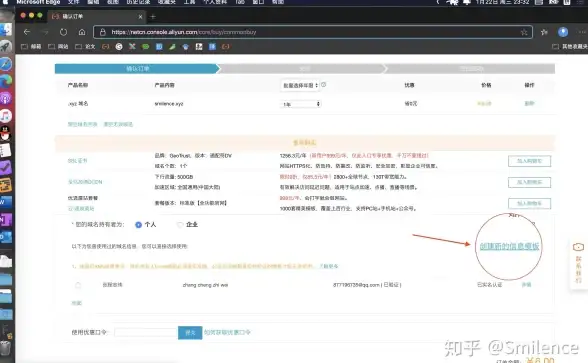Open the Google G bookmark icon

pyautogui.click(x=119, y=46)
